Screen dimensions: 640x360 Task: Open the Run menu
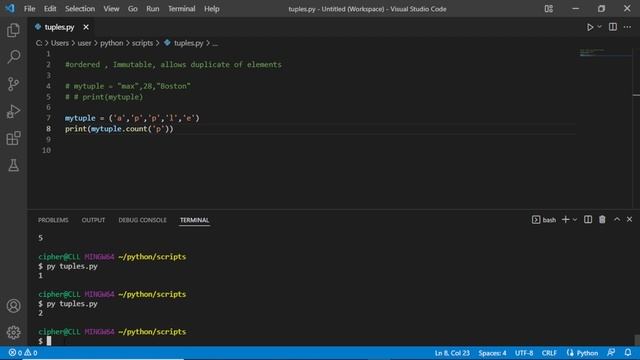tap(153, 9)
